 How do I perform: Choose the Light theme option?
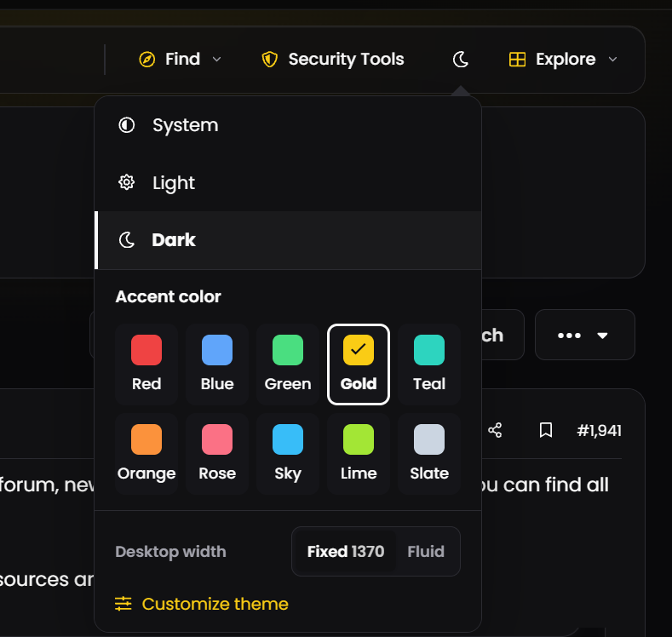pyautogui.click(x=288, y=182)
